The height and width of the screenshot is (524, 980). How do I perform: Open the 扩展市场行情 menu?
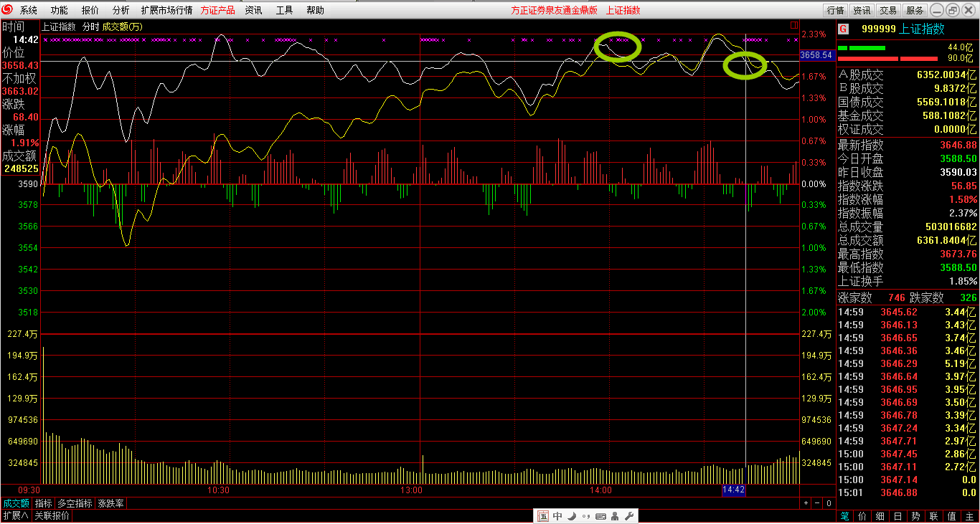[x=166, y=10]
